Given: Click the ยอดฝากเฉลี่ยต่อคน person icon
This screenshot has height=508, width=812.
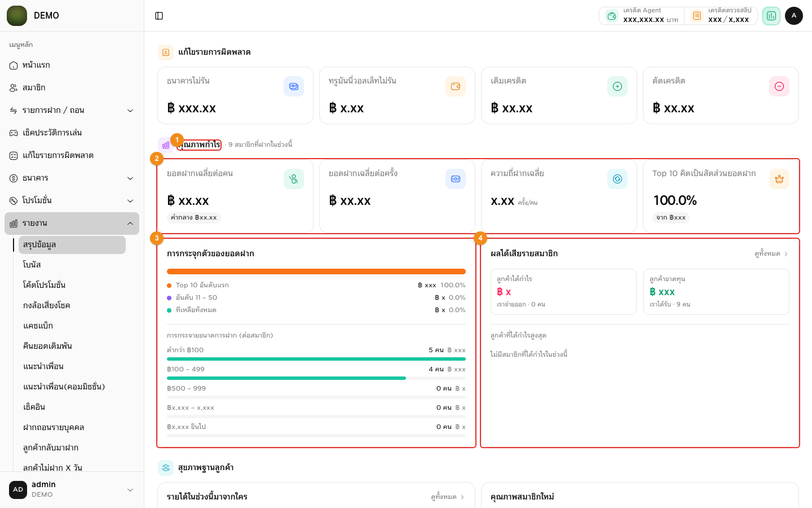Looking at the screenshot, I should [x=294, y=179].
